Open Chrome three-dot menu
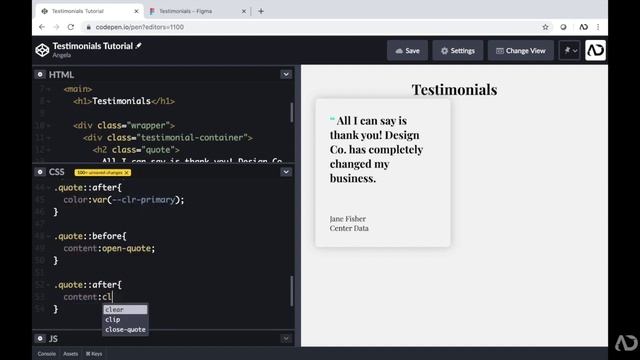 (x=598, y=27)
